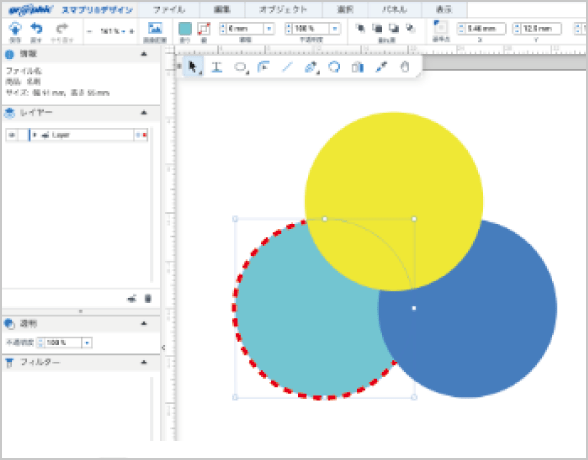Click the add new layer icon
Viewport: 588px width, 460px height.
coord(132,299)
